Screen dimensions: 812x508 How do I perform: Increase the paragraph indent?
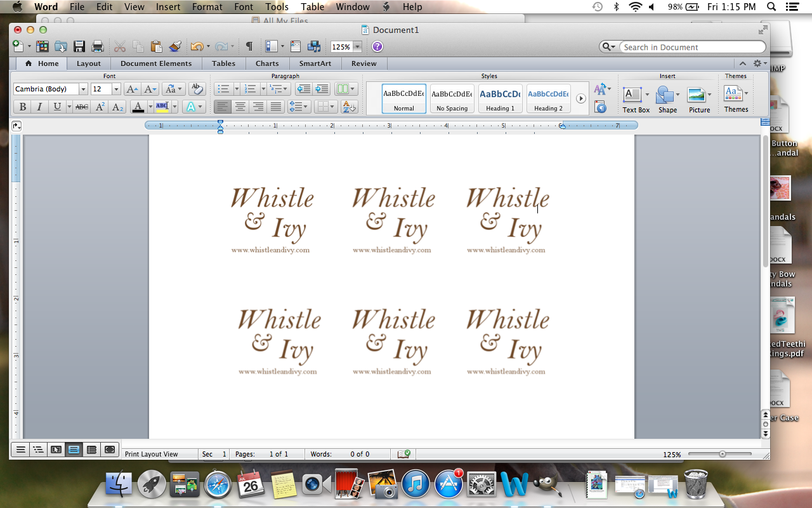point(322,89)
